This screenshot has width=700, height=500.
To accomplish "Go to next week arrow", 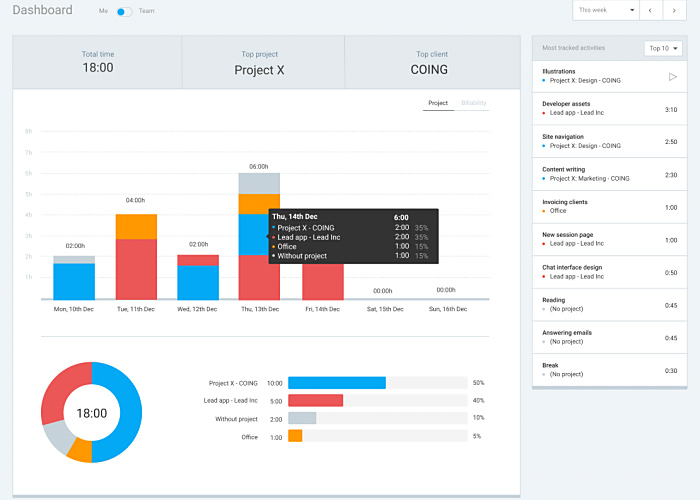I will coord(678,10).
